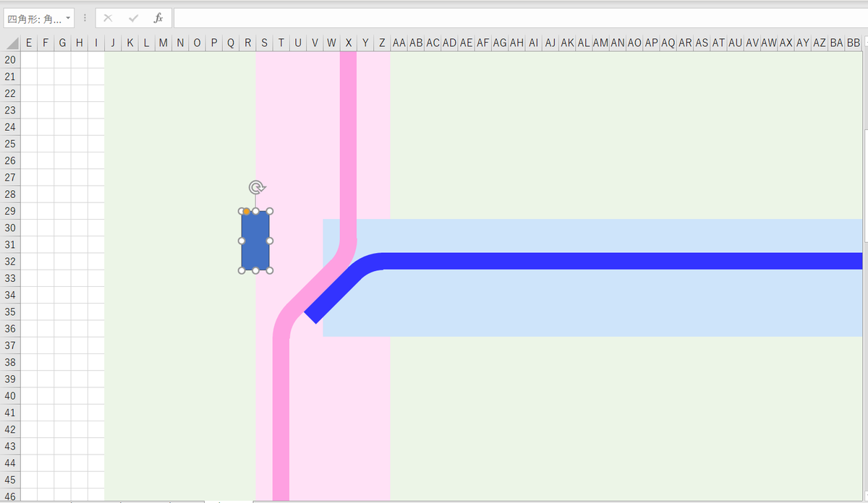Viewport: 868px width, 503px height.
Task: Select column S header
Action: 264,43
